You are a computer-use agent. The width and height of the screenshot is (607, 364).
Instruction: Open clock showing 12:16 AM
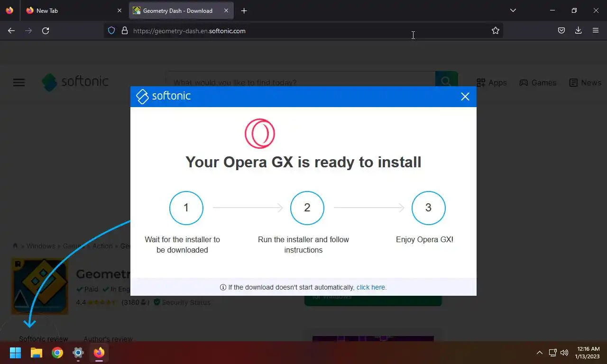(588, 353)
